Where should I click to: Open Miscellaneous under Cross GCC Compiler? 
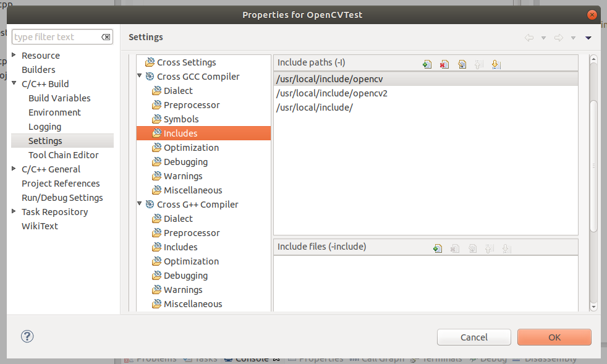pyautogui.click(x=193, y=190)
